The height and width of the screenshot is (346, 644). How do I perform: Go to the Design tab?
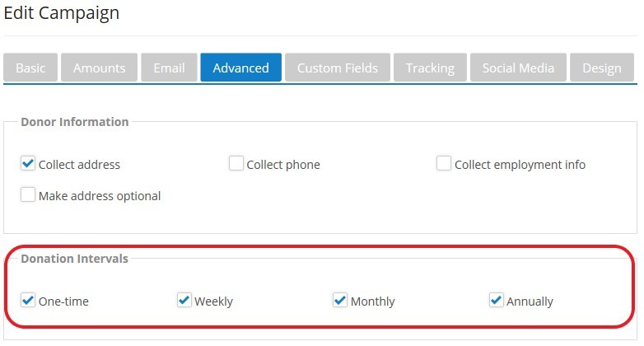pyautogui.click(x=601, y=68)
